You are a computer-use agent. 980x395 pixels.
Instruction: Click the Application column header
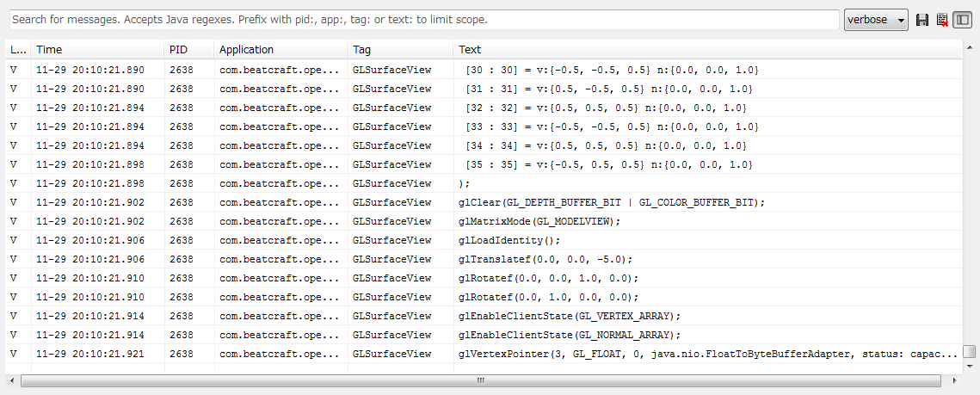tap(280, 50)
